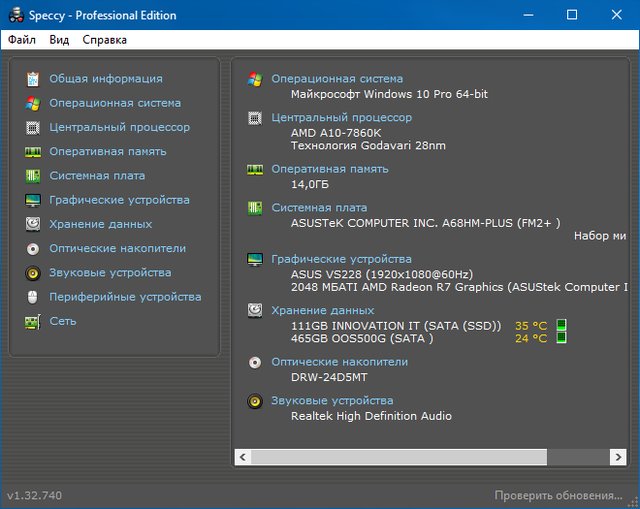Click the Звуковые устройства speaker icon in sidebar
The height and width of the screenshot is (509, 640).
click(x=33, y=273)
